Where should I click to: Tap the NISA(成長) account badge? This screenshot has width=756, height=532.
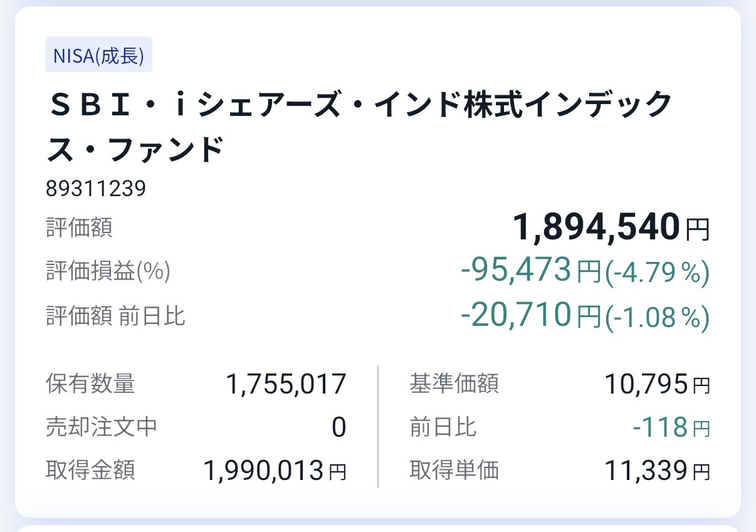[98, 55]
